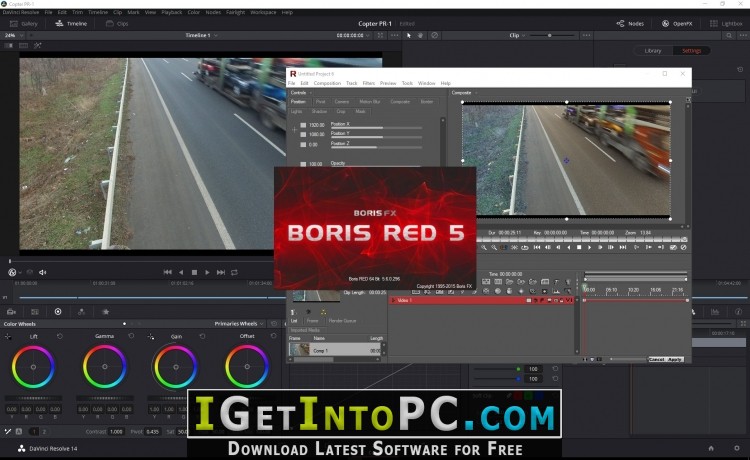Switch to the Motion Blur tab
This screenshot has width=750, height=460.
(370, 102)
